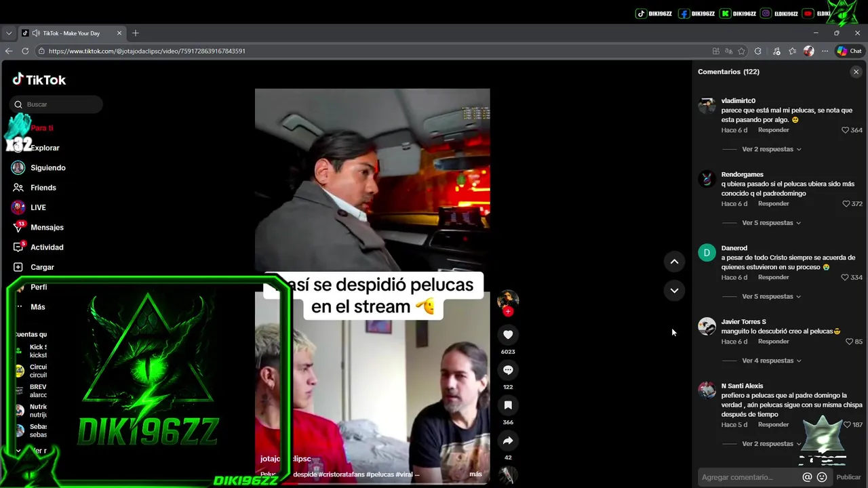The height and width of the screenshot is (488, 868).
Task: Reply to Rendorgames with Responder
Action: 774,204
